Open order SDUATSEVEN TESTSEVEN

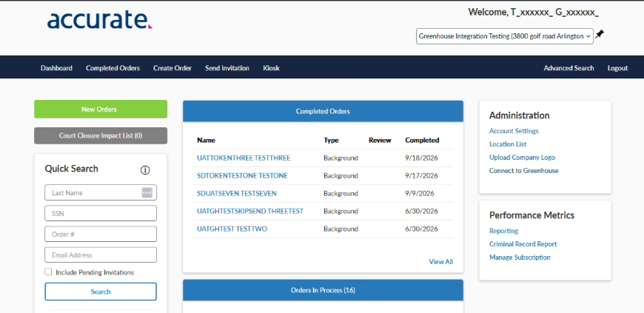(237, 193)
